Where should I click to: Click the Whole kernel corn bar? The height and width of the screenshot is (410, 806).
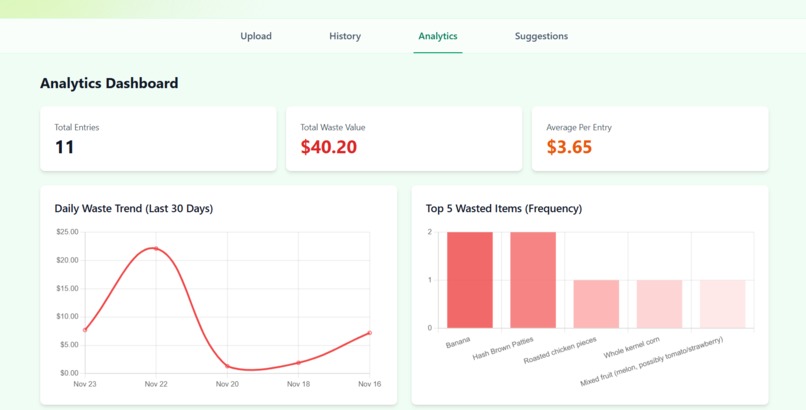pyautogui.click(x=660, y=304)
